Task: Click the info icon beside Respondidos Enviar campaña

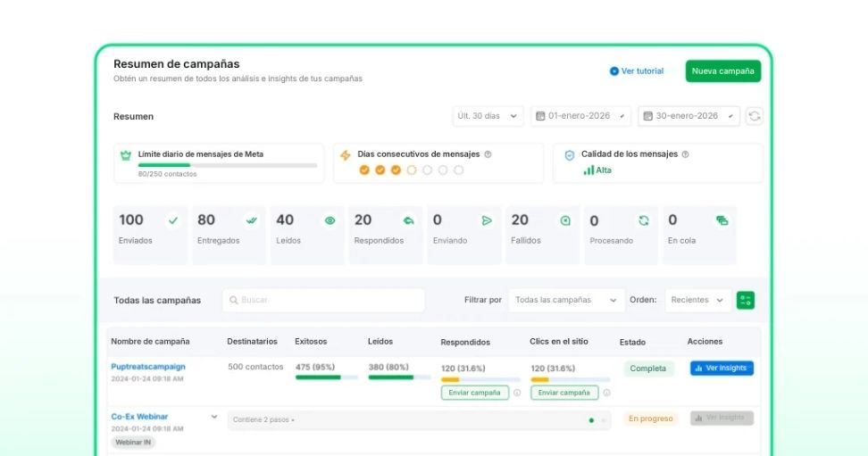Action: [517, 393]
